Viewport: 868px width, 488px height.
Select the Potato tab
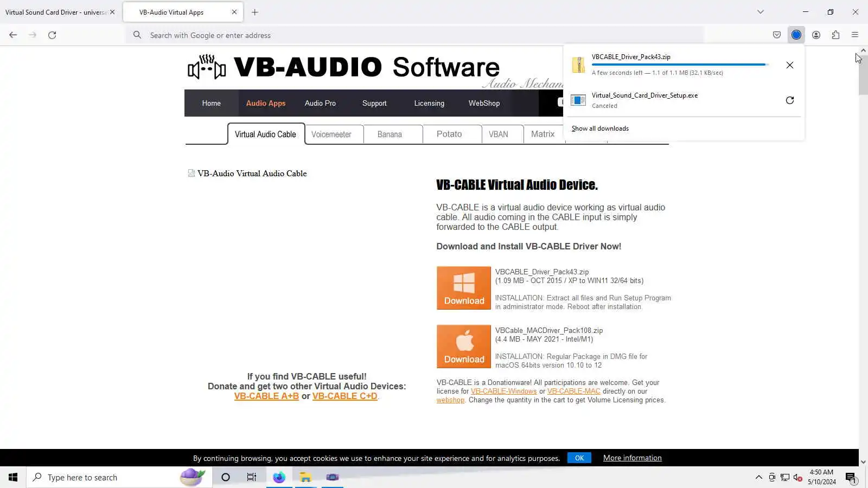point(449,134)
